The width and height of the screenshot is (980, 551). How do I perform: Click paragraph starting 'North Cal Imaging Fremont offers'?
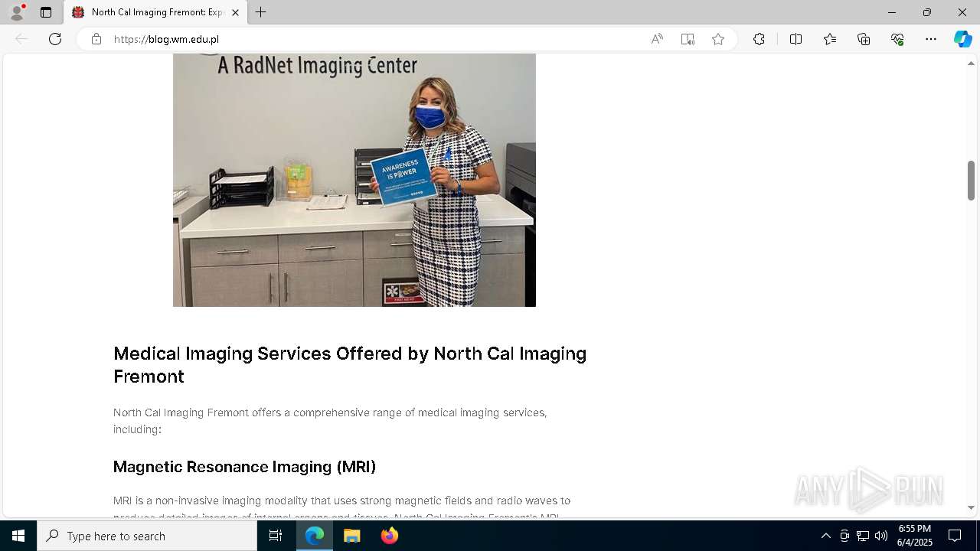pyautogui.click(x=330, y=421)
